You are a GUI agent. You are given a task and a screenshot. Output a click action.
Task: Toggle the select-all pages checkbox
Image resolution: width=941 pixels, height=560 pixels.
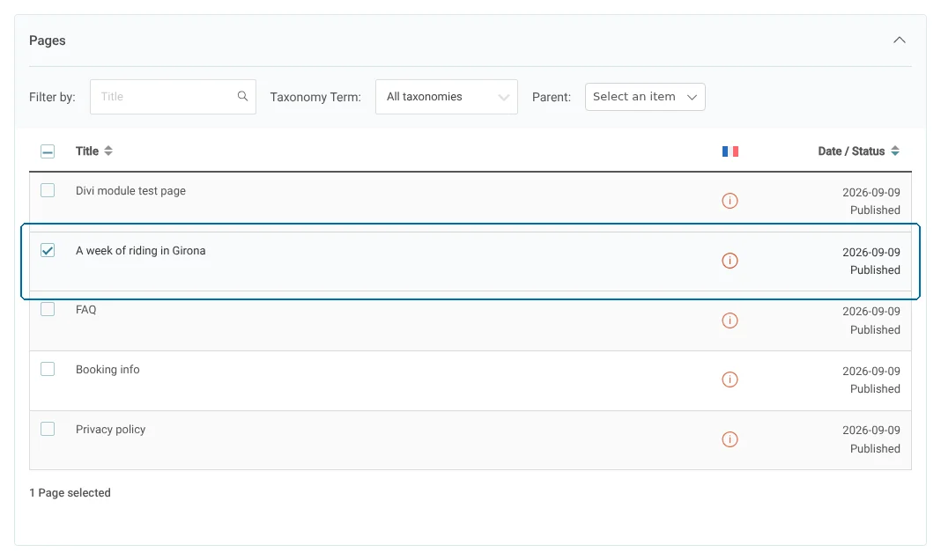(x=48, y=151)
